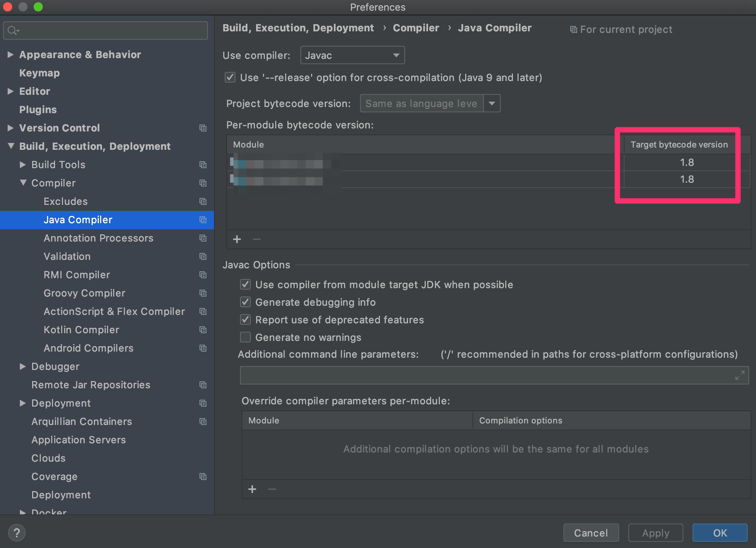Click project-level icon beside Kotlin Compiler
This screenshot has height=548, width=756.
pos(203,330)
